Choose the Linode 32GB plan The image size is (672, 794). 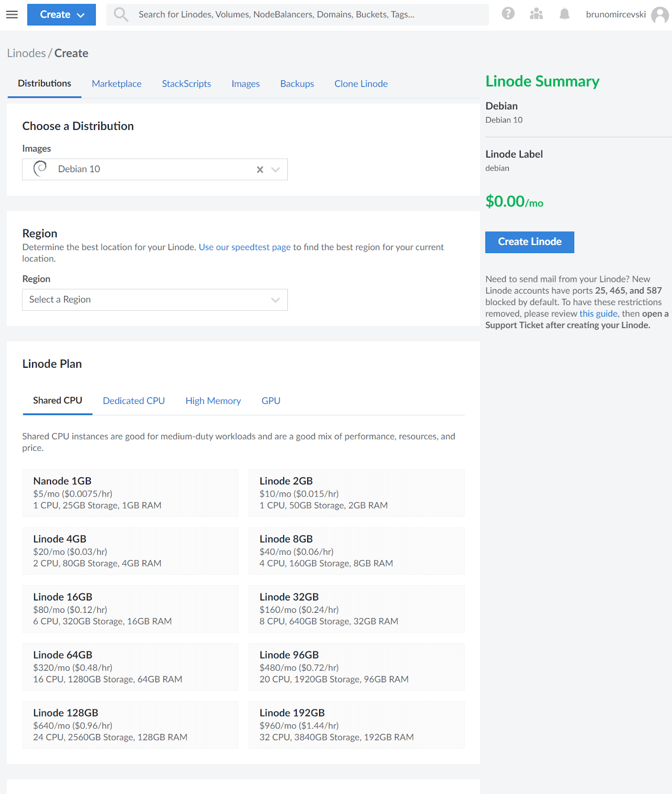tap(357, 609)
